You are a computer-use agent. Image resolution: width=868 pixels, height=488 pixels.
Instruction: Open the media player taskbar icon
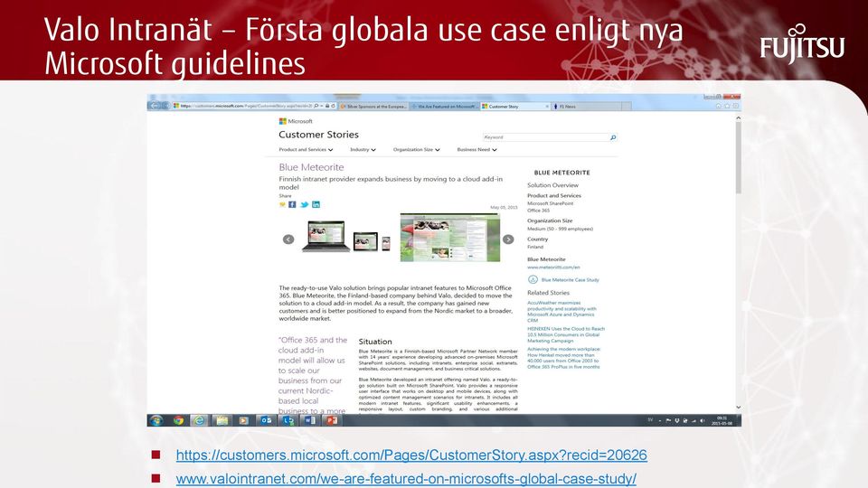[243, 420]
